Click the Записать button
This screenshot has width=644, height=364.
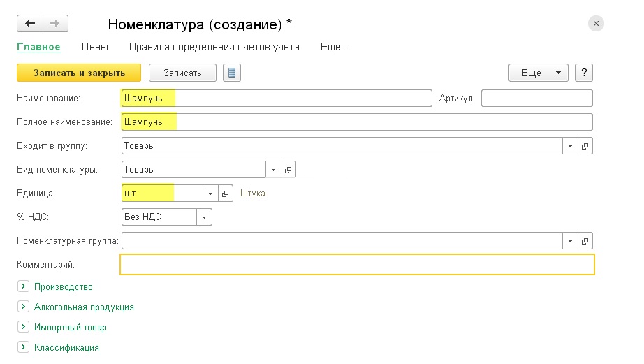[182, 73]
